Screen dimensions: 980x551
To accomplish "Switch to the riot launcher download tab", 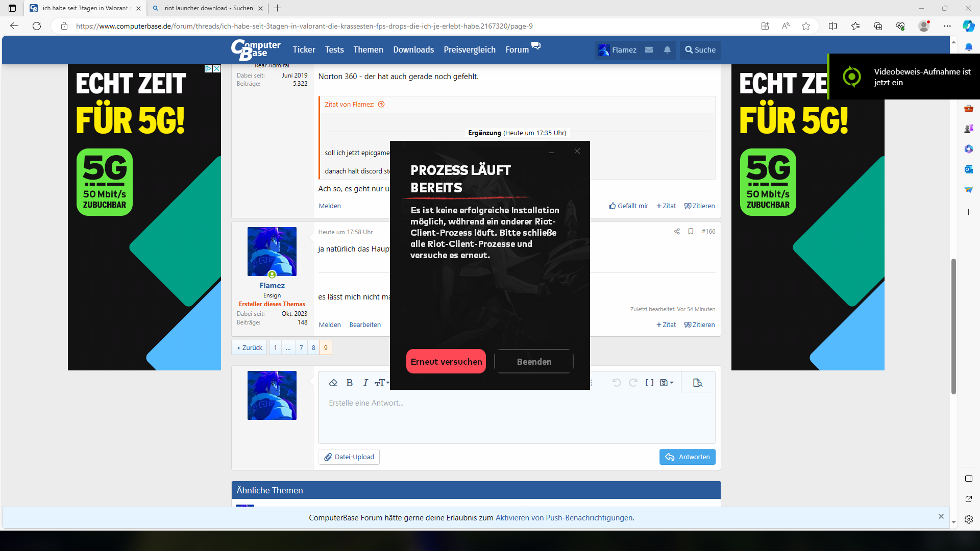I will tap(208, 8).
